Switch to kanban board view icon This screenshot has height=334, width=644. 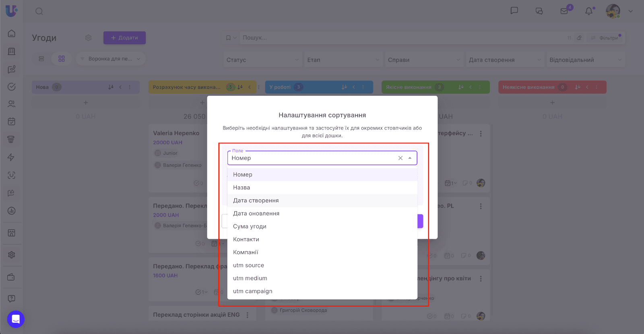tap(62, 59)
